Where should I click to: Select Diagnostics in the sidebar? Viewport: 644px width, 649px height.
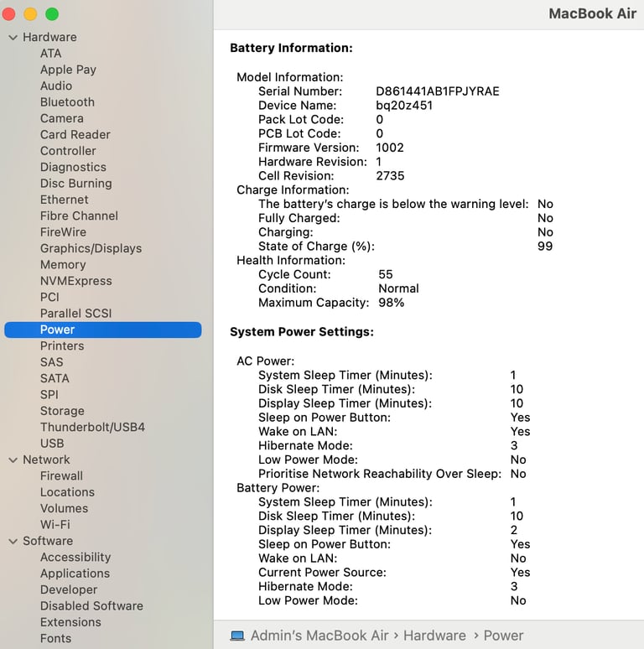click(x=73, y=167)
